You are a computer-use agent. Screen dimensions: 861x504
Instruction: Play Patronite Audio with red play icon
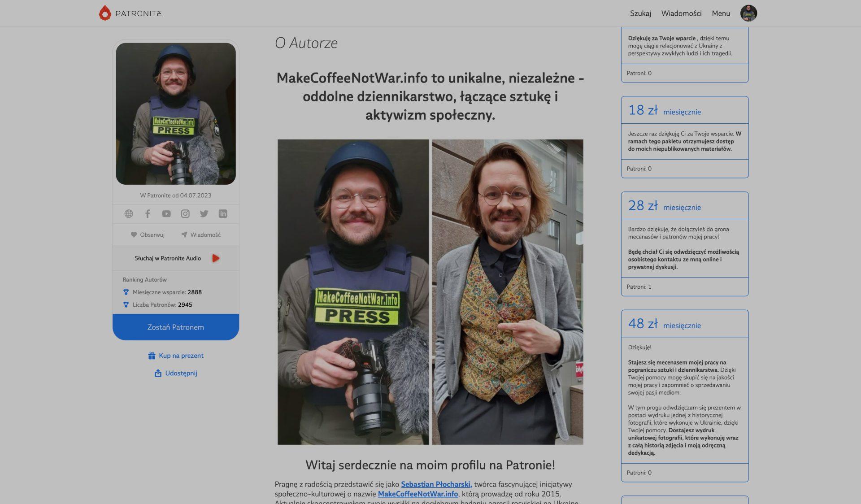pyautogui.click(x=216, y=258)
